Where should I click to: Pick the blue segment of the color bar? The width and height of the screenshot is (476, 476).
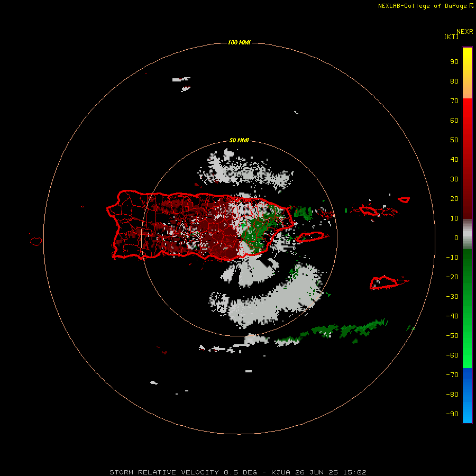(467, 396)
